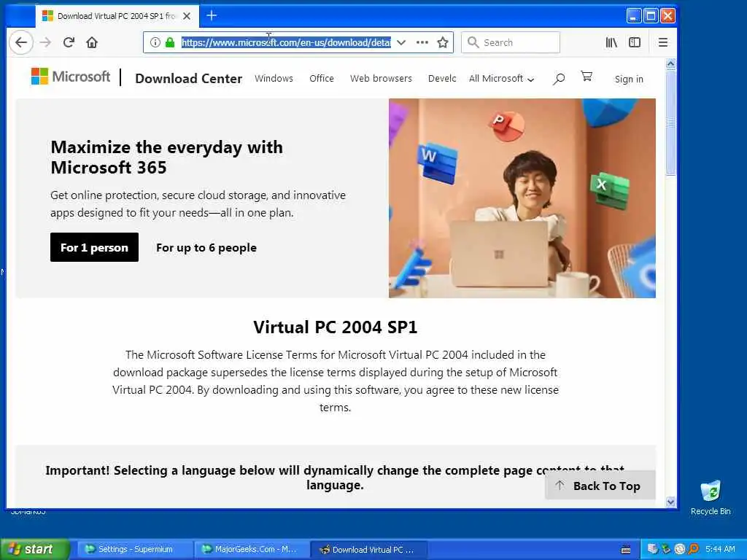Choose For up to 6 people
The width and height of the screenshot is (747, 560).
click(x=206, y=248)
